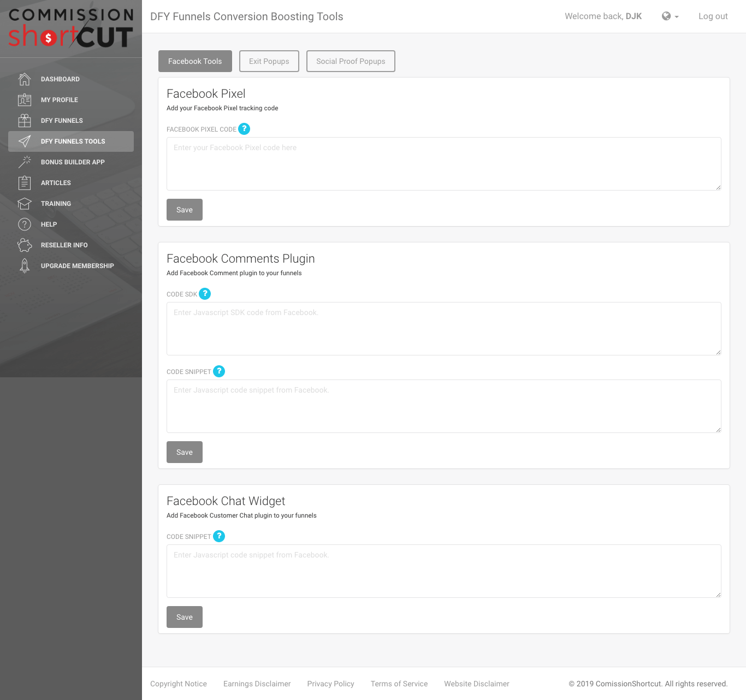Click the Upgrade Membership rocket icon
Screen dimensions: 746x700
[x=25, y=266]
